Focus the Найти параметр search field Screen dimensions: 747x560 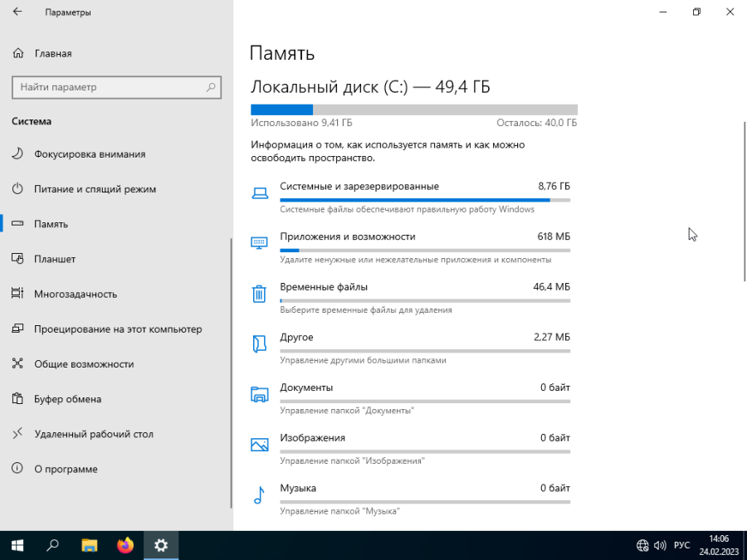click(x=116, y=87)
